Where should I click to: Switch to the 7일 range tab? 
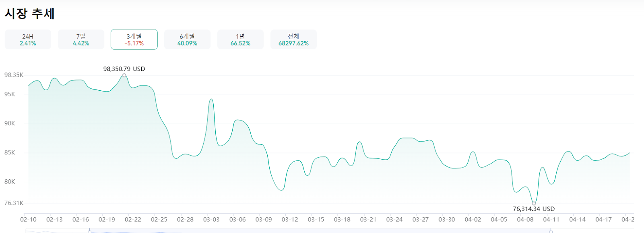(x=81, y=40)
